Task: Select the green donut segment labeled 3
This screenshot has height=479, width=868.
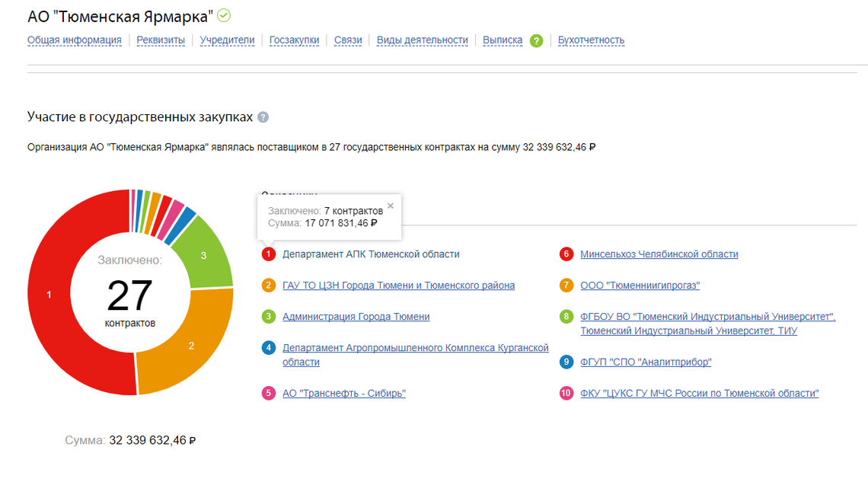Action: point(204,255)
